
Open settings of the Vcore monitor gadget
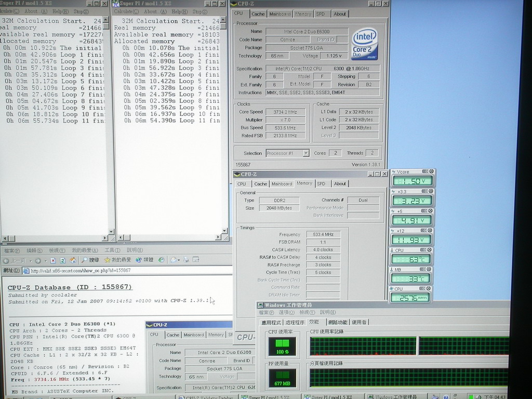pyautogui.click(x=425, y=171)
